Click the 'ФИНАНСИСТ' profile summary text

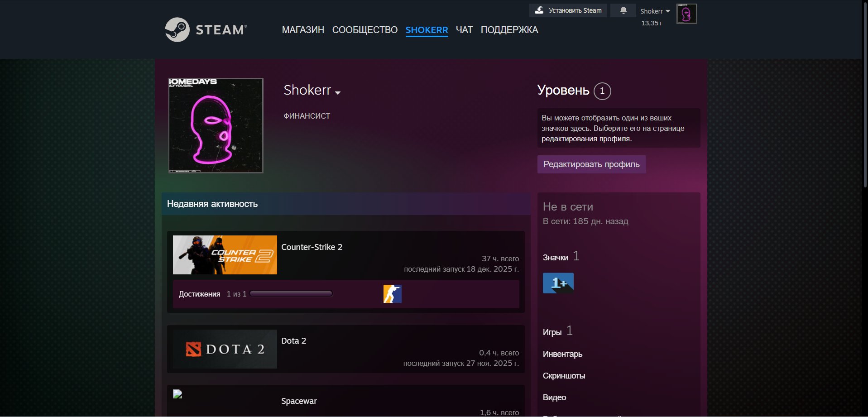[307, 116]
